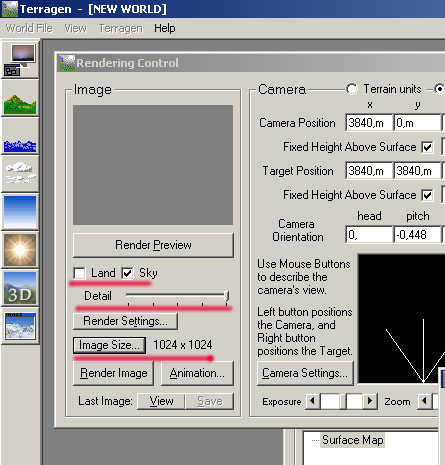Click the Camera Position x field
The height and width of the screenshot is (465, 445).
(369, 123)
